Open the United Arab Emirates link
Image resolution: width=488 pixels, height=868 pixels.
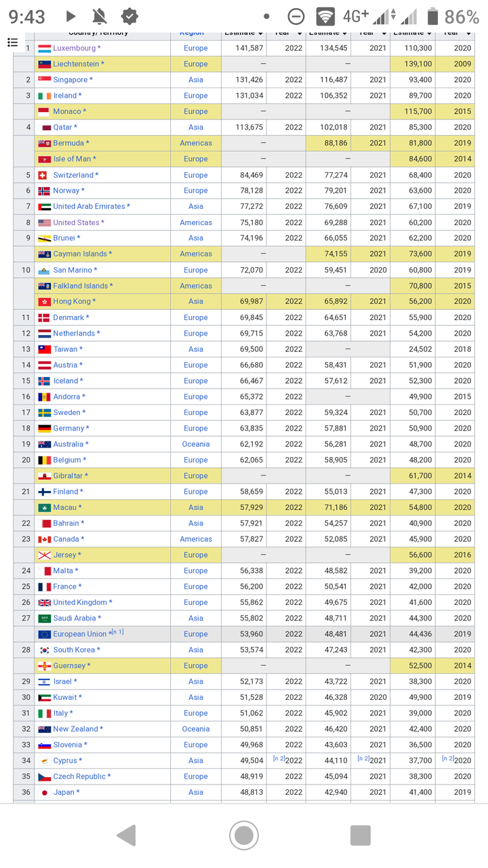click(x=89, y=206)
